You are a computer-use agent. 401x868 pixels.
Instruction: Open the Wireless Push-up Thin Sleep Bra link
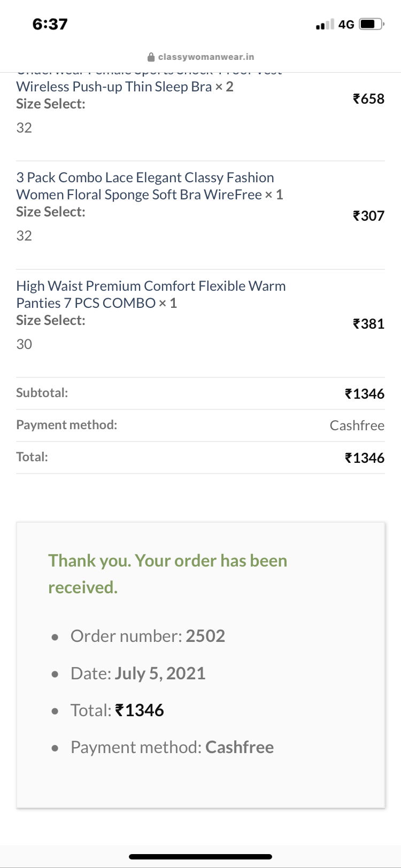pos(115,87)
